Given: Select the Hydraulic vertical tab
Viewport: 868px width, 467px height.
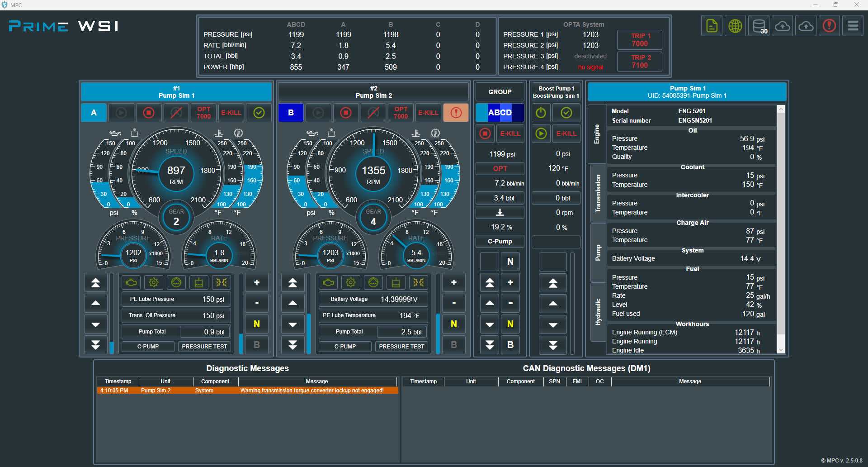Looking at the screenshot, I should [598, 312].
